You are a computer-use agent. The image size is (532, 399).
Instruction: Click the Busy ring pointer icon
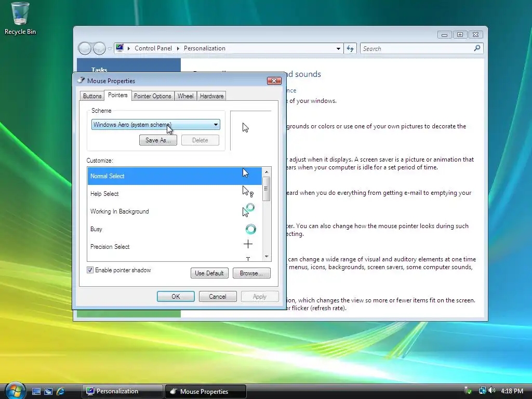(251, 229)
